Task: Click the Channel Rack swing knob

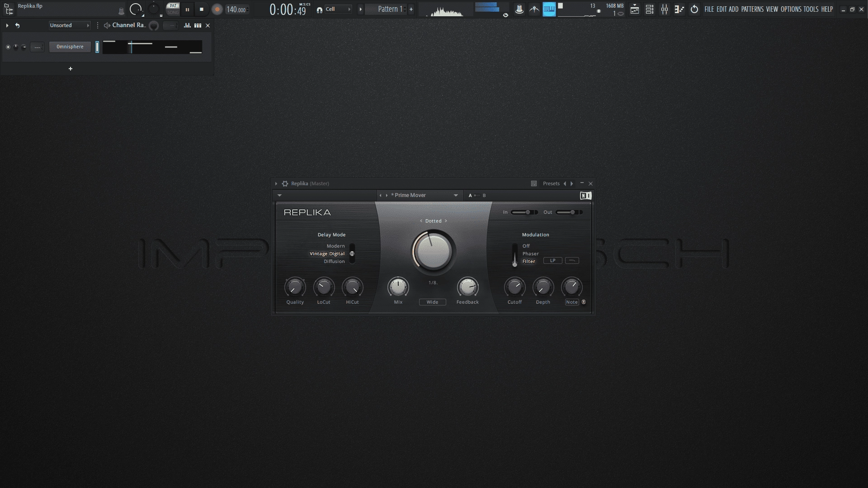Action: click(154, 26)
